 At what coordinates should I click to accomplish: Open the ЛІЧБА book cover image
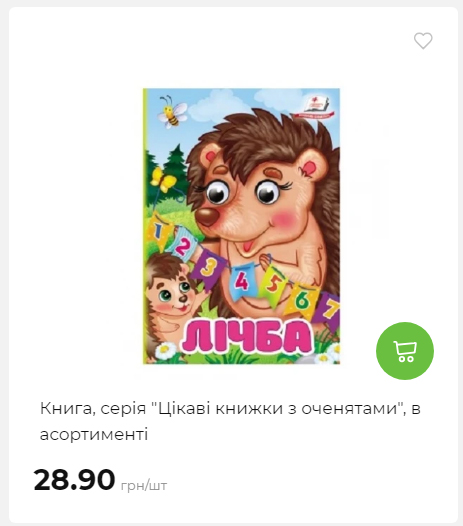pyautogui.click(x=241, y=226)
